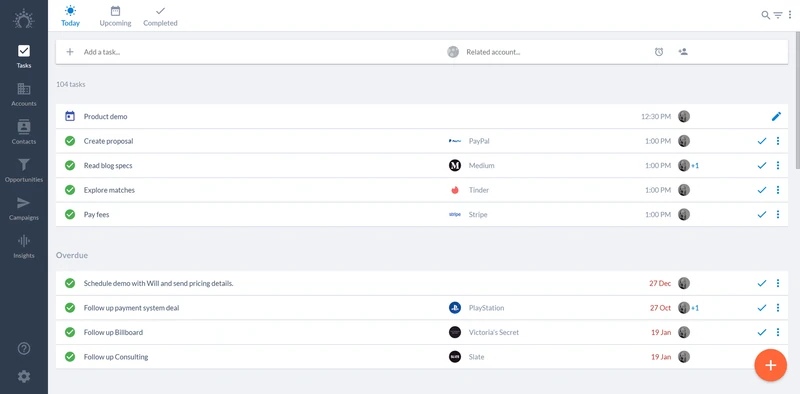Open more options for Read blog specs

coord(778,165)
